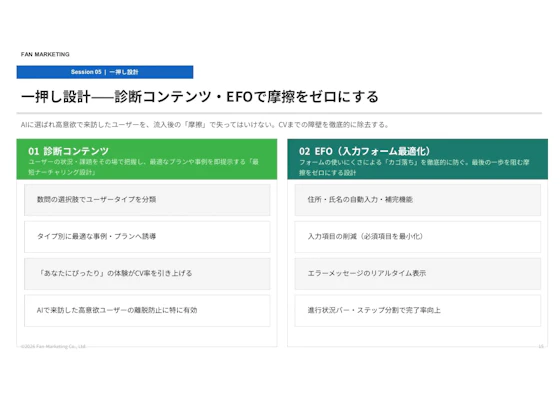560x396 pixels.
Task: Click the row 進行状況バー・ステップ分割で完了率向上
Action: [418, 311]
